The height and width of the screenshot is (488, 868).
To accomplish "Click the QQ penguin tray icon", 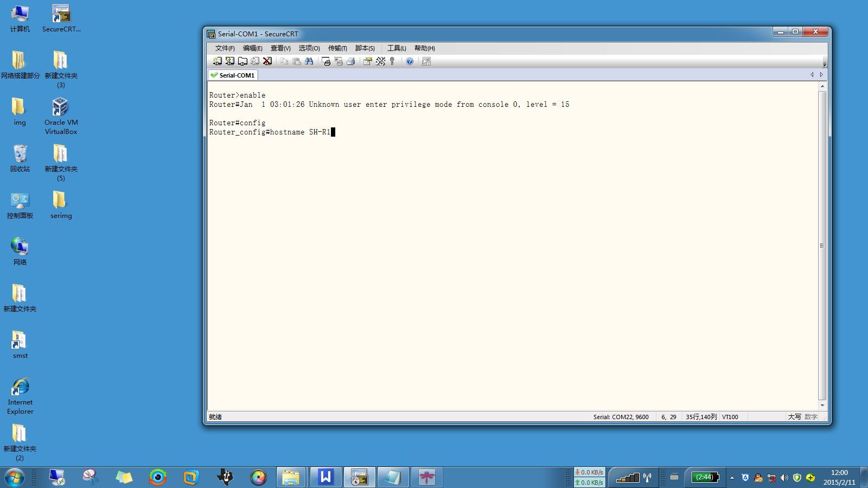I will coord(758,478).
